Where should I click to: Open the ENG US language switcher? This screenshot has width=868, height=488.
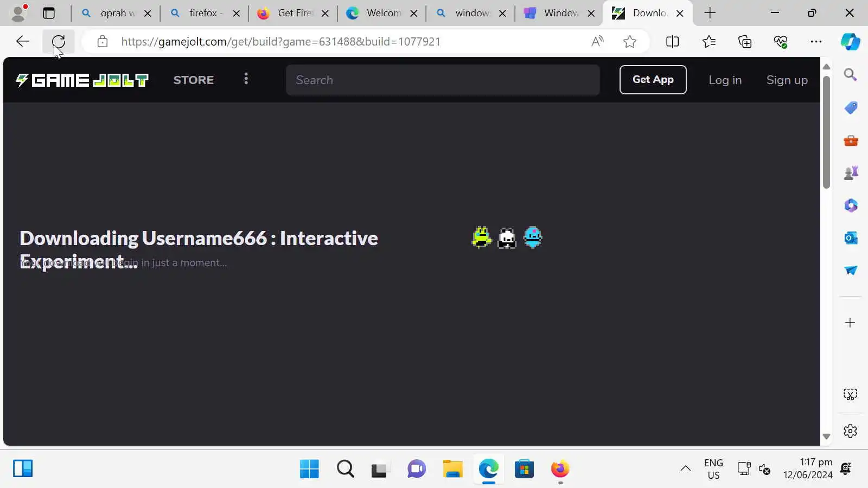(713, 469)
